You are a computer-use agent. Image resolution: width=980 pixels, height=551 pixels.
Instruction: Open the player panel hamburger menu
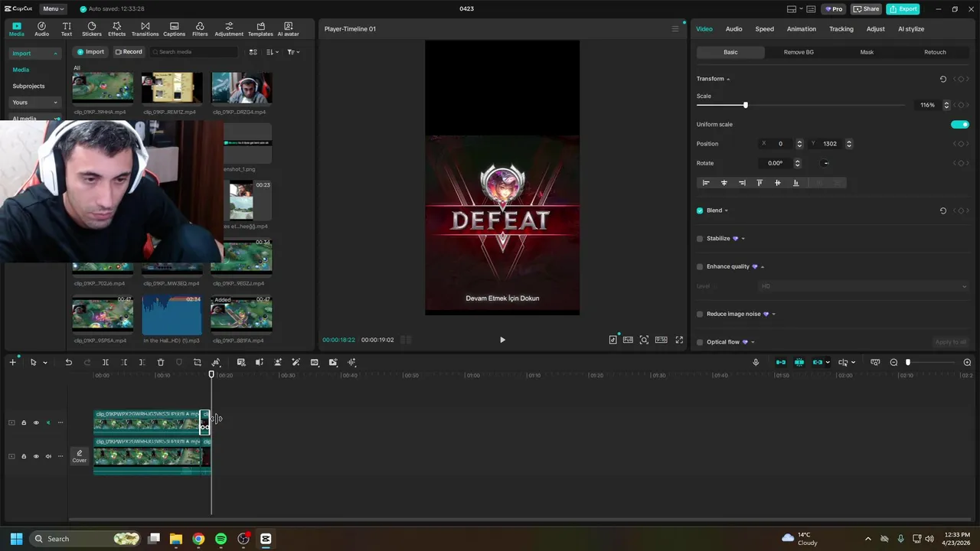click(675, 29)
